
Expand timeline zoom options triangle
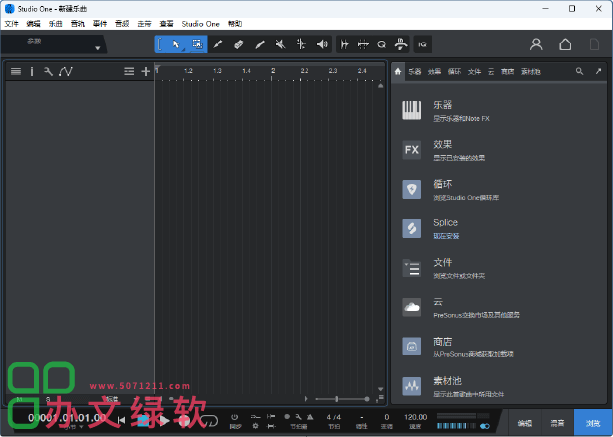click(306, 399)
